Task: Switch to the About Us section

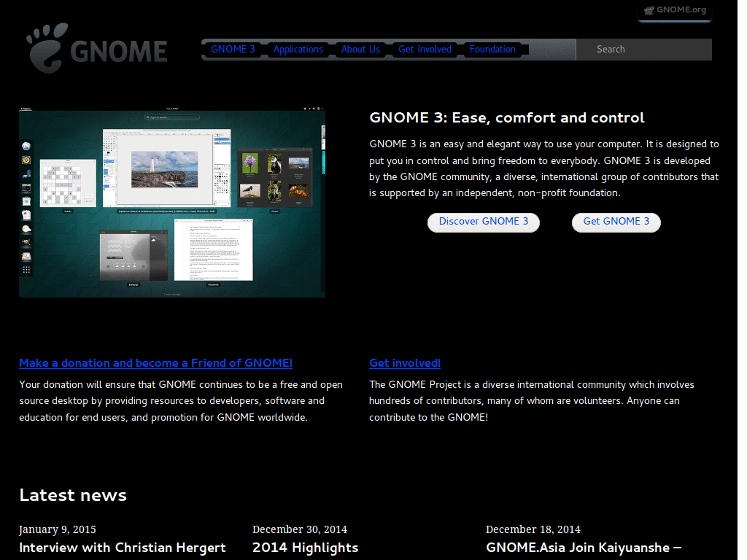Action: pyautogui.click(x=360, y=49)
